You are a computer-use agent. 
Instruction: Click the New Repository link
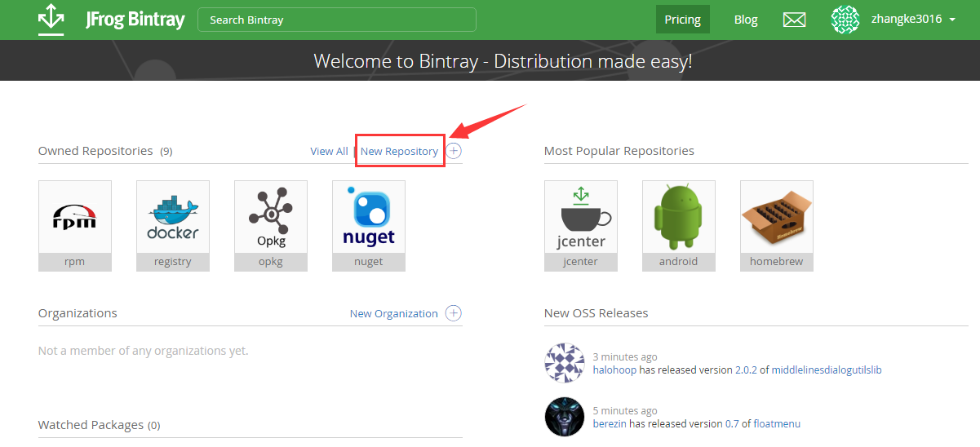coord(399,151)
